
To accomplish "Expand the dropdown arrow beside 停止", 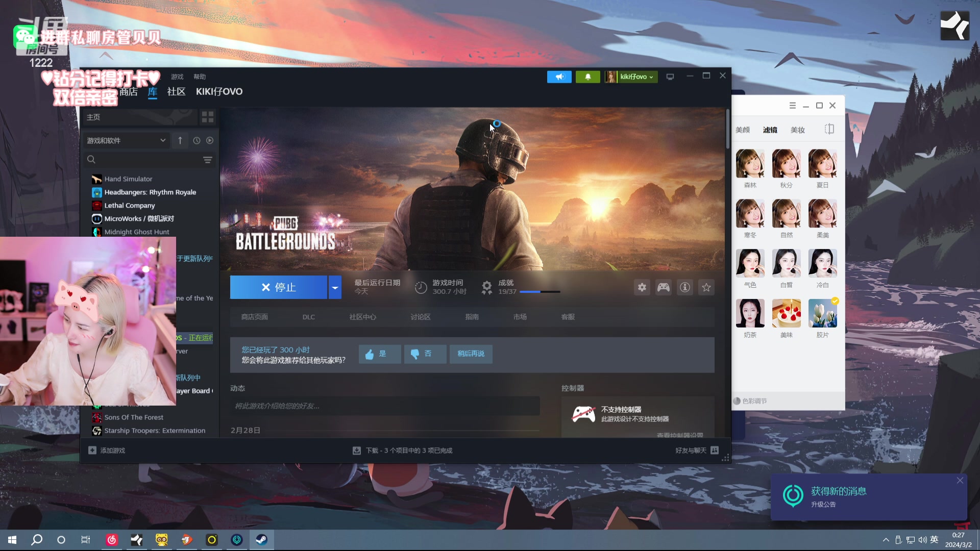I will [335, 287].
